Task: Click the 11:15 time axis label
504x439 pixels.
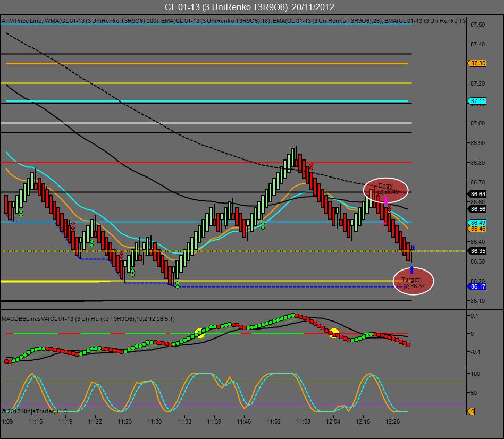Action: click(x=36, y=421)
